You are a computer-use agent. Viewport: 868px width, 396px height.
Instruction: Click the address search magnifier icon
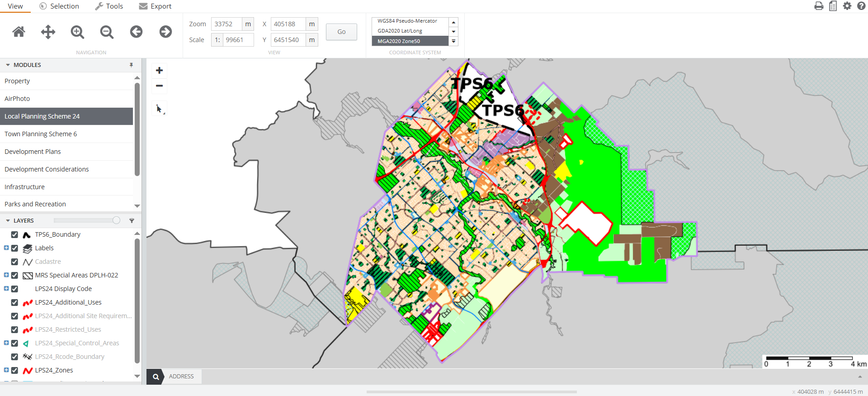(x=156, y=377)
